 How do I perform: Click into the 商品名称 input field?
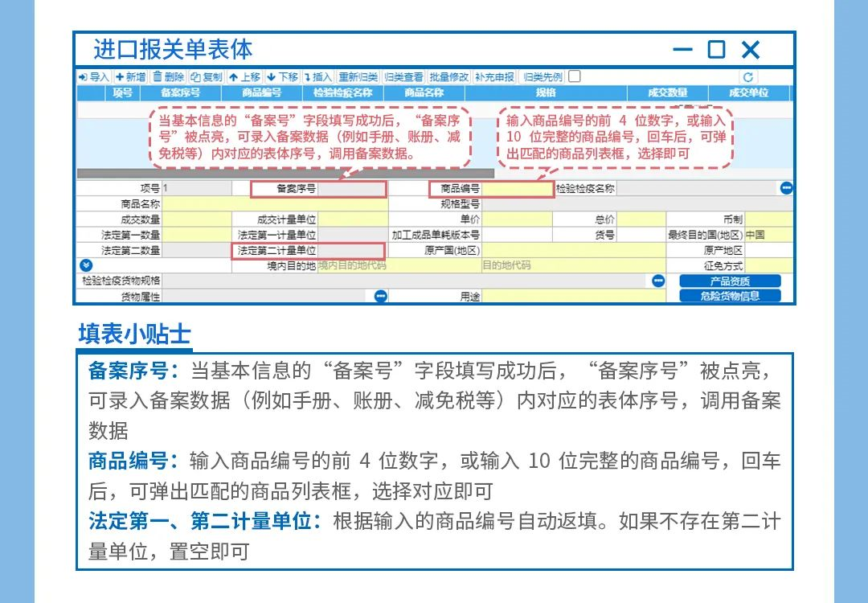pos(275,203)
